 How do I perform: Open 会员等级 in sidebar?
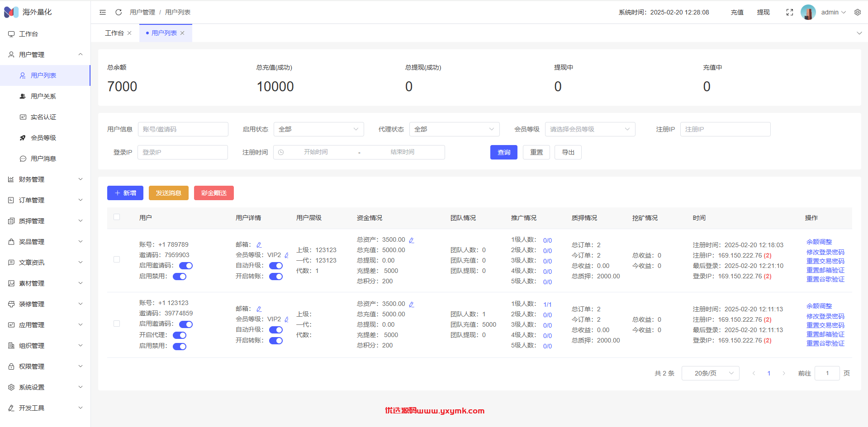[x=45, y=138]
